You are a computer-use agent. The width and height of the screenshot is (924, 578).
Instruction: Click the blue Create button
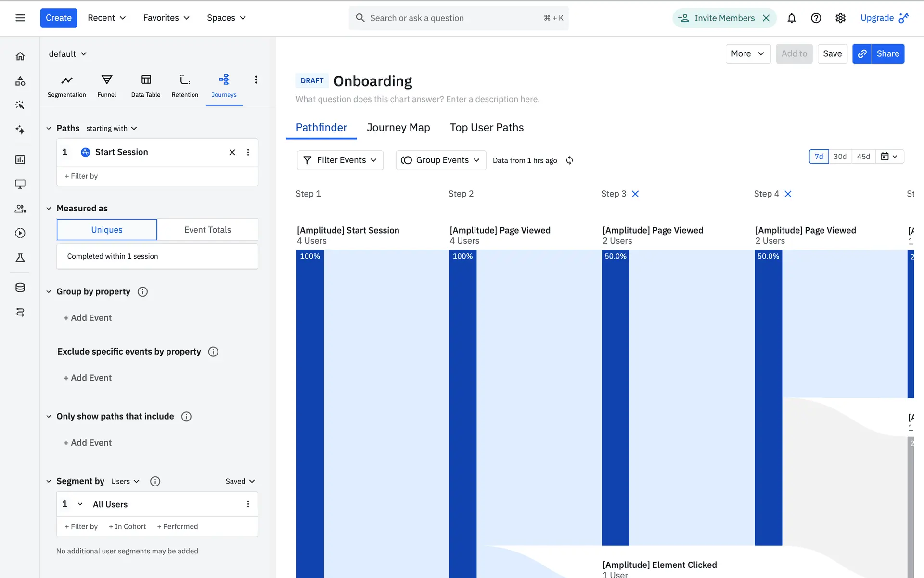(58, 18)
